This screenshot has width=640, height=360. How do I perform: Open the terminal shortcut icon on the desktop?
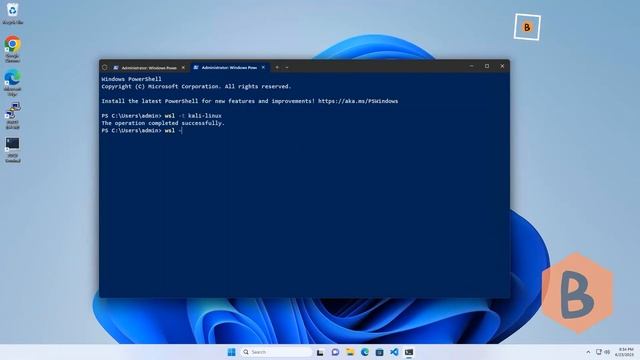click(x=12, y=149)
